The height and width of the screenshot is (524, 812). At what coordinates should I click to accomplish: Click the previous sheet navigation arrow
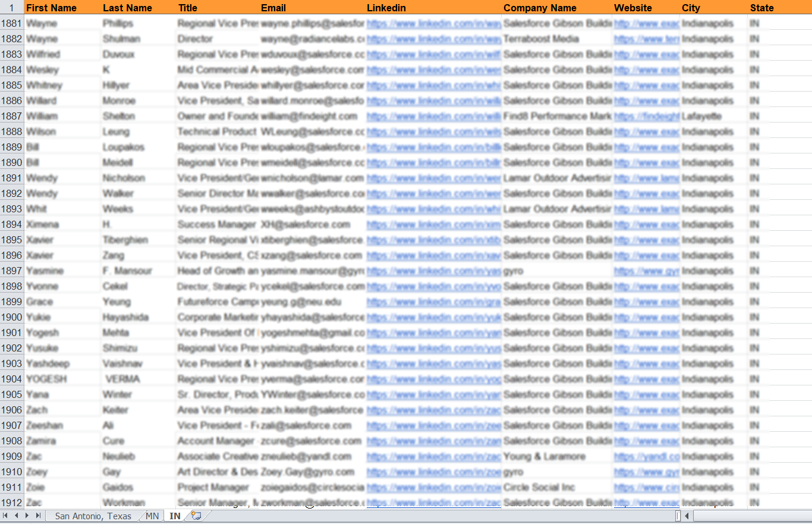point(17,516)
